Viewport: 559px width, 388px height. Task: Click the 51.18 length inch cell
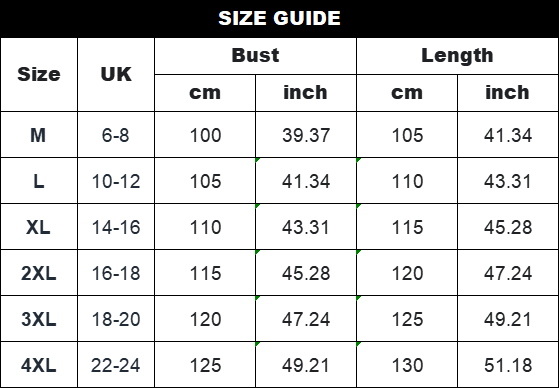click(x=508, y=365)
